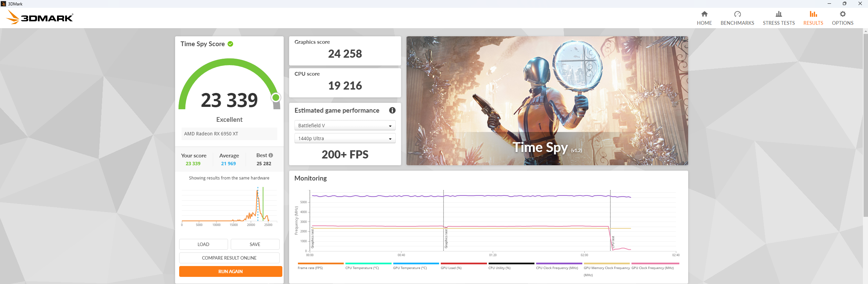Switch to the Stress Tests tab

tap(778, 18)
